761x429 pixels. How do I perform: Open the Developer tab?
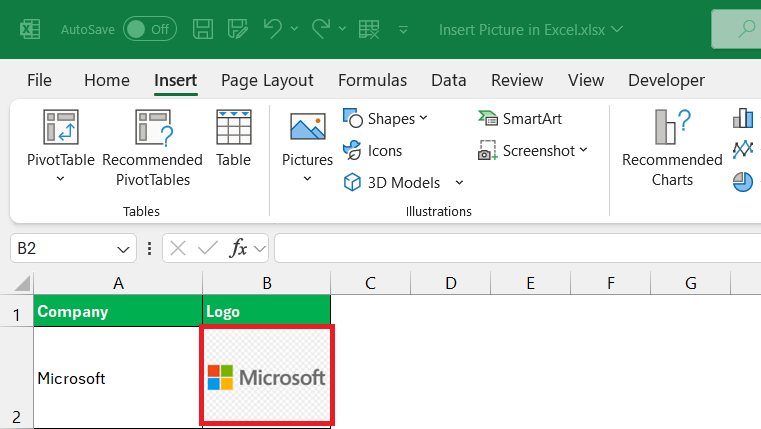pyautogui.click(x=667, y=80)
